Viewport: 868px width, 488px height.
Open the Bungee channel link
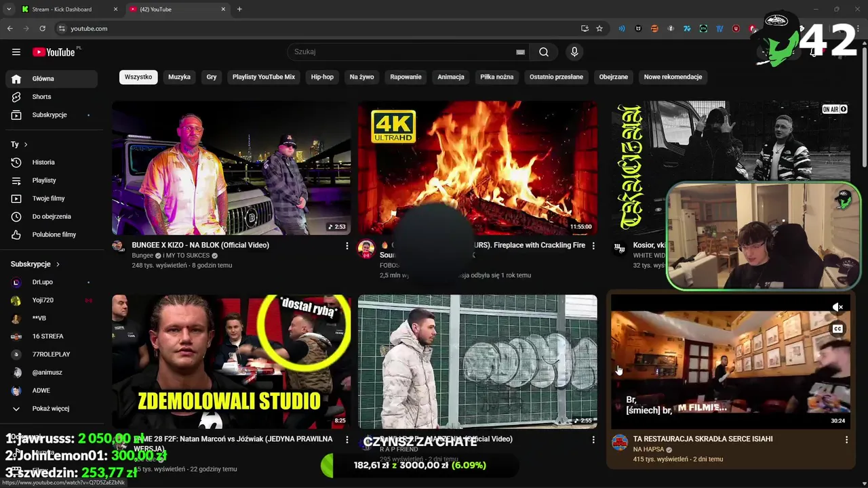(x=142, y=256)
